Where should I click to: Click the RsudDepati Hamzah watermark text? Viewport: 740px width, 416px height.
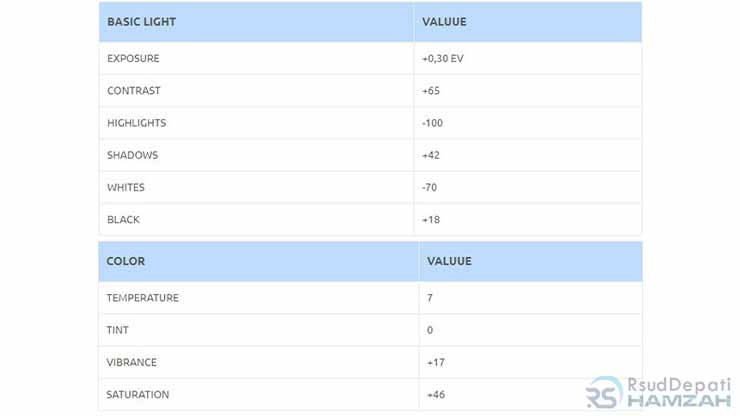(x=680, y=392)
